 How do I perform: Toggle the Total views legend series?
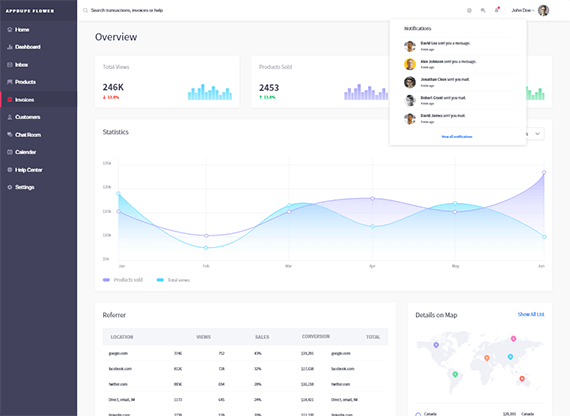coord(173,280)
